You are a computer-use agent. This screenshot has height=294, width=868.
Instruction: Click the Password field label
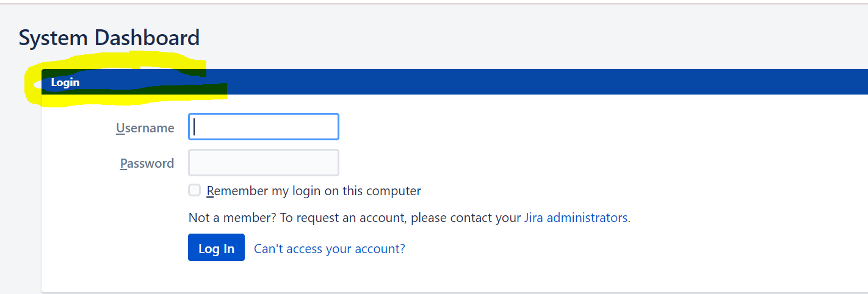coord(147,163)
